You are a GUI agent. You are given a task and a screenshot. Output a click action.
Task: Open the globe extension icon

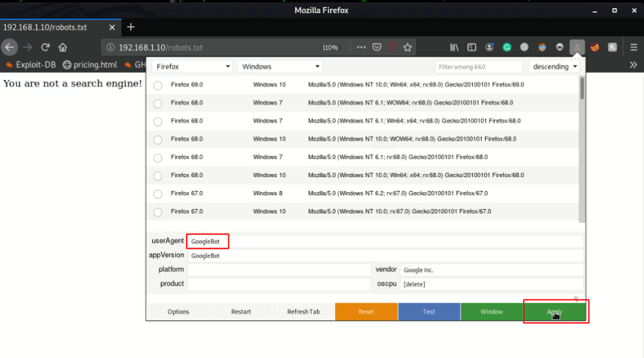[x=524, y=48]
